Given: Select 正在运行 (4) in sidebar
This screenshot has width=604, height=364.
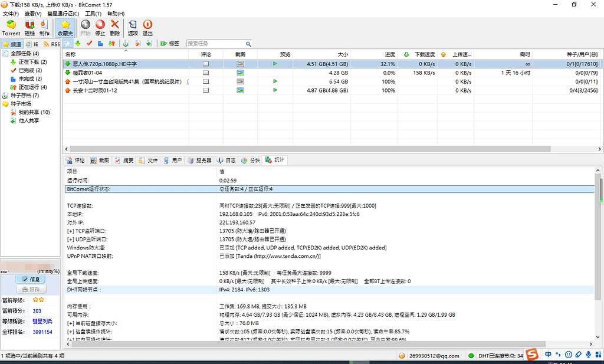Looking at the screenshot, I should 33,87.
